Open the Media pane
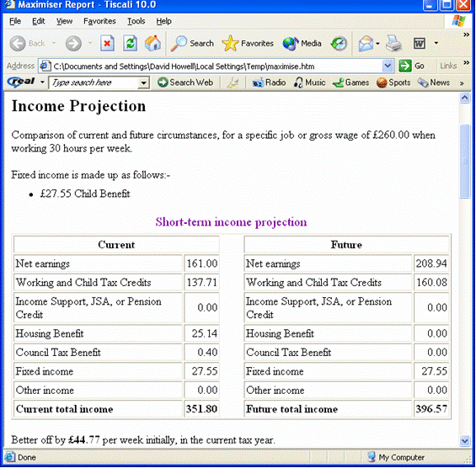Screen dimensions: 476x468 tap(302, 44)
